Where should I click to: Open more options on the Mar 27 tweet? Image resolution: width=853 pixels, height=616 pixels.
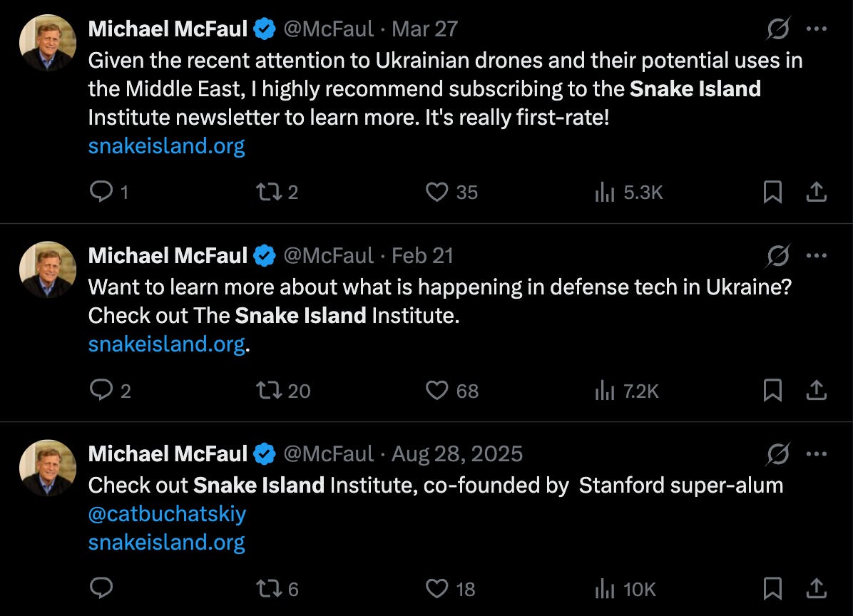(817, 29)
